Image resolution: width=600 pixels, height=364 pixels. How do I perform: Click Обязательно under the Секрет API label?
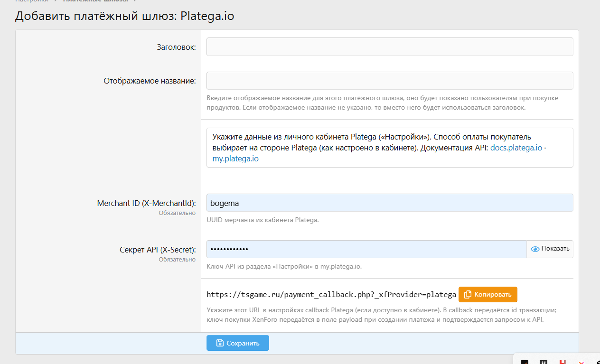tap(177, 260)
